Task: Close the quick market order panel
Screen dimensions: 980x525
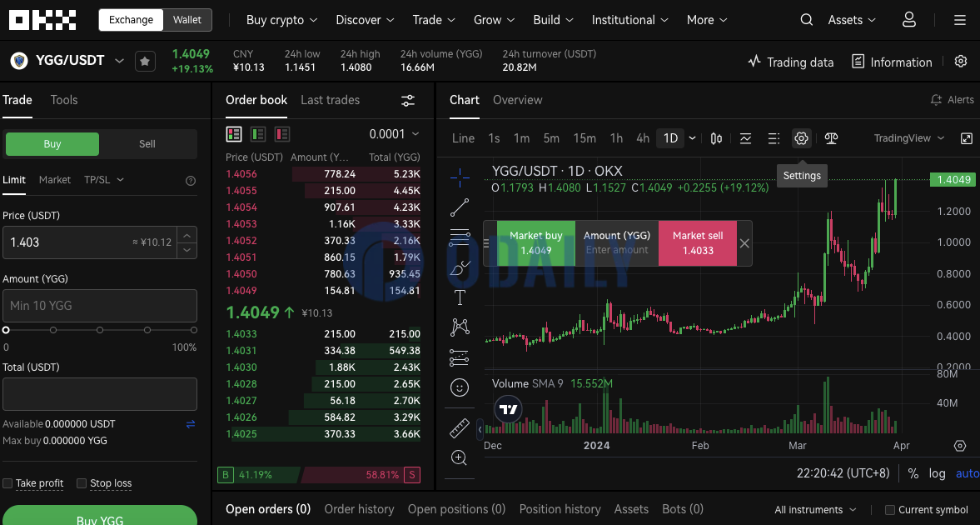Action: click(x=744, y=243)
